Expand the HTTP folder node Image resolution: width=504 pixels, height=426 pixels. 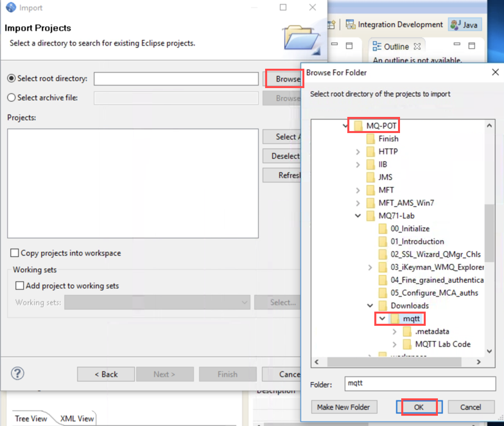pos(358,152)
